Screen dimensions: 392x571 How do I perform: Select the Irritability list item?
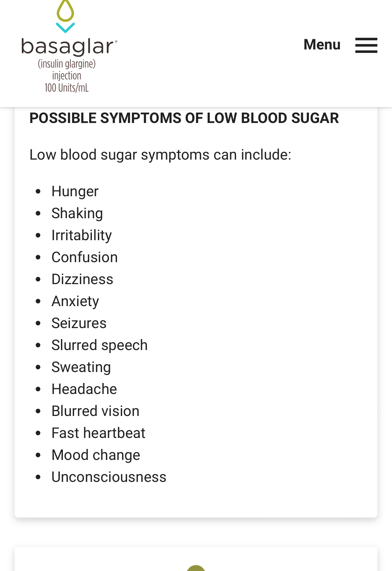coord(82,235)
